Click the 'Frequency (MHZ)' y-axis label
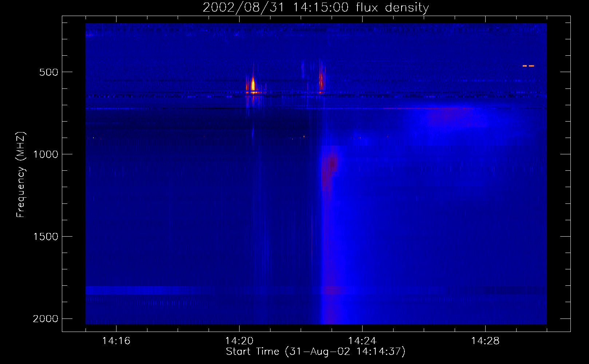The image size is (589, 364). click(x=21, y=175)
